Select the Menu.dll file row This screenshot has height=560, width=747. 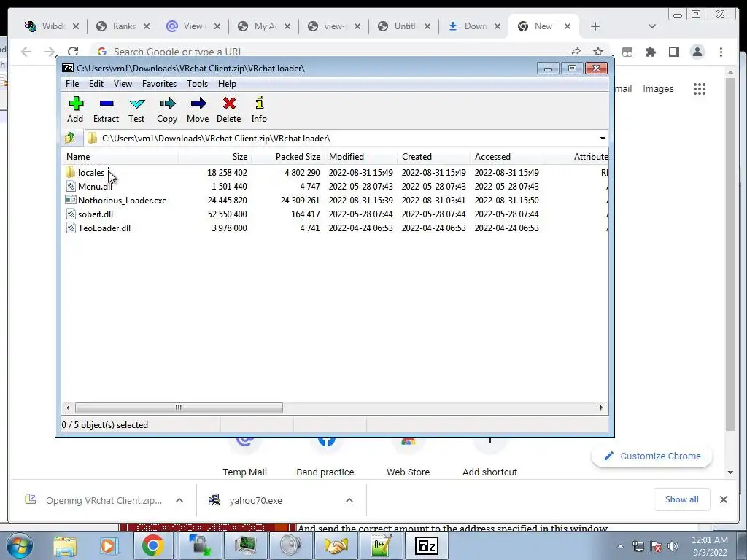coord(335,186)
